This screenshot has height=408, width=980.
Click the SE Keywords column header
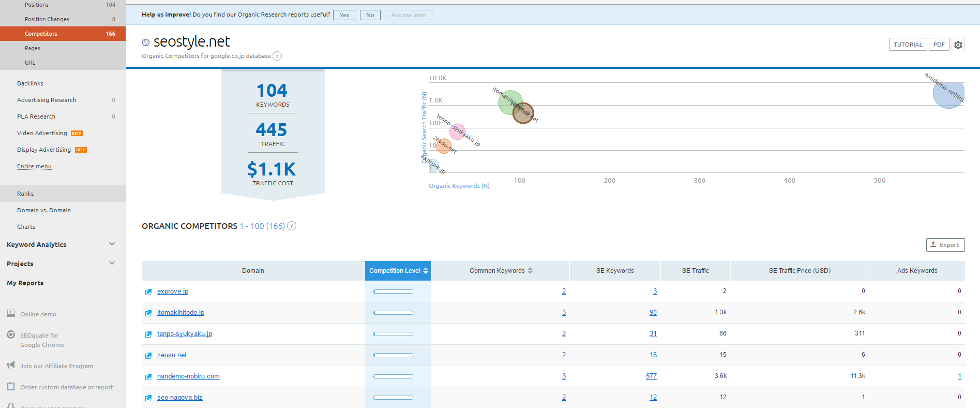(x=615, y=271)
